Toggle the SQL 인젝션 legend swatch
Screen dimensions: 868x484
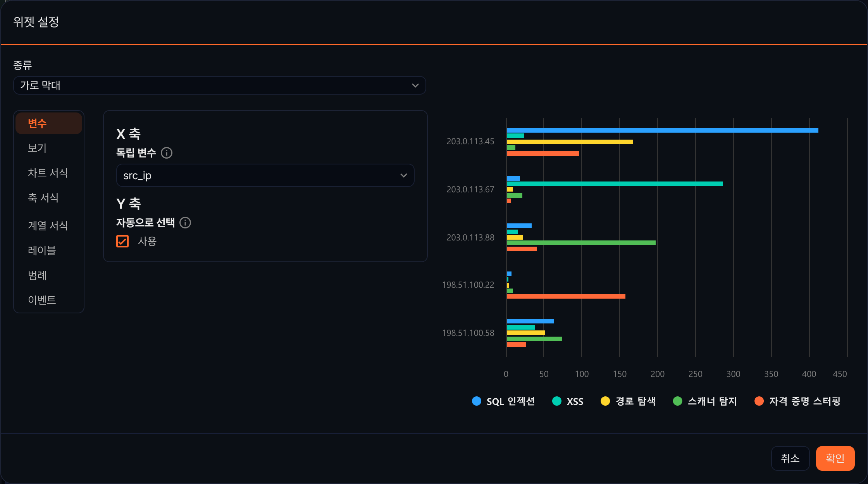[477, 401]
